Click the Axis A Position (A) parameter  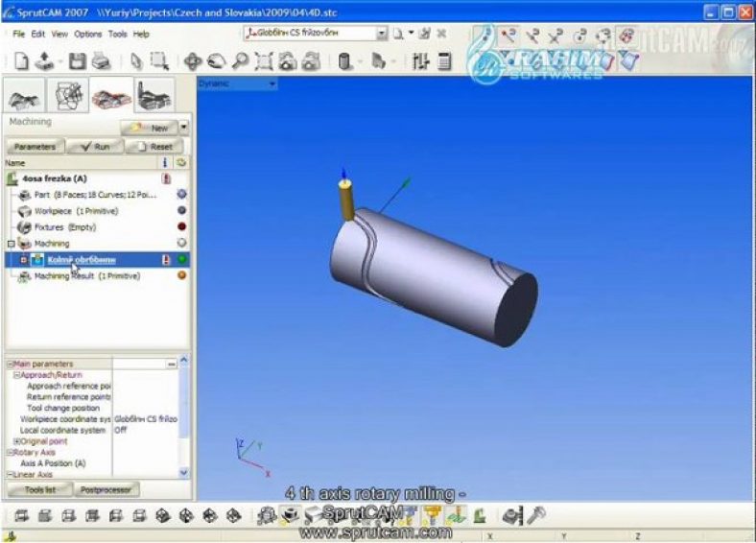tap(53, 463)
